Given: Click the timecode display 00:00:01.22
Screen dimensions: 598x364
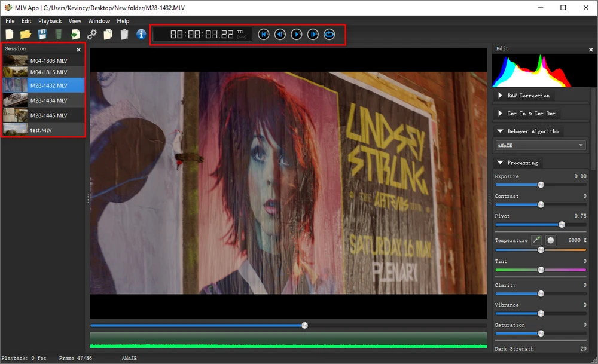Looking at the screenshot, I should [202, 34].
